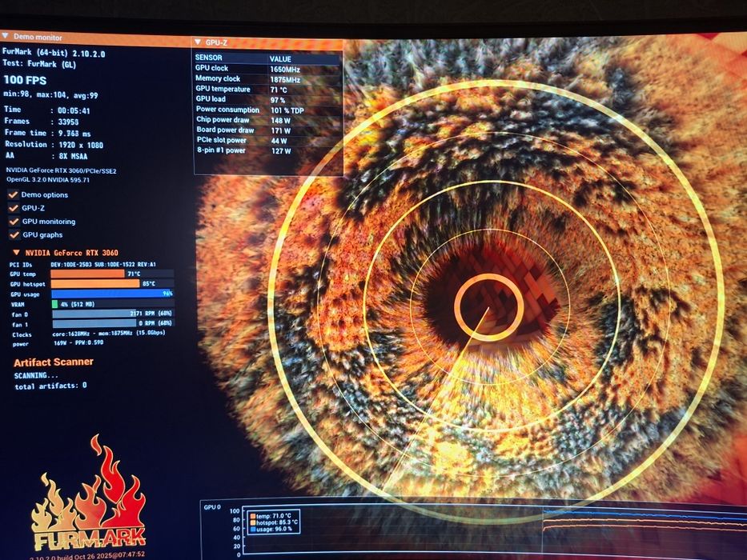Click the Resolution 1920 x 1080 value

[81, 145]
